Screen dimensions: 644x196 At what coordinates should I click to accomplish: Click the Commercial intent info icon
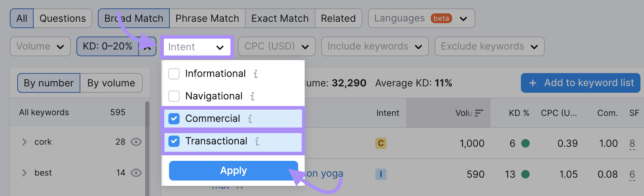point(250,119)
